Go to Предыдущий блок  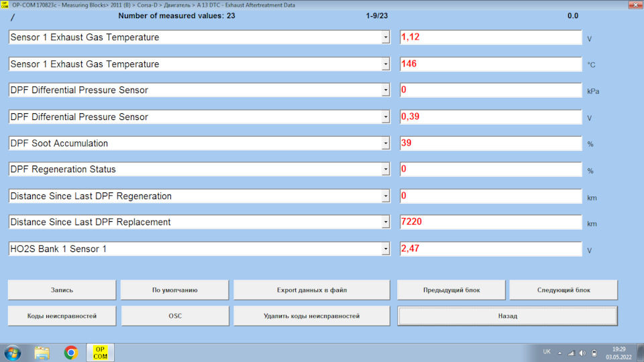tap(451, 290)
